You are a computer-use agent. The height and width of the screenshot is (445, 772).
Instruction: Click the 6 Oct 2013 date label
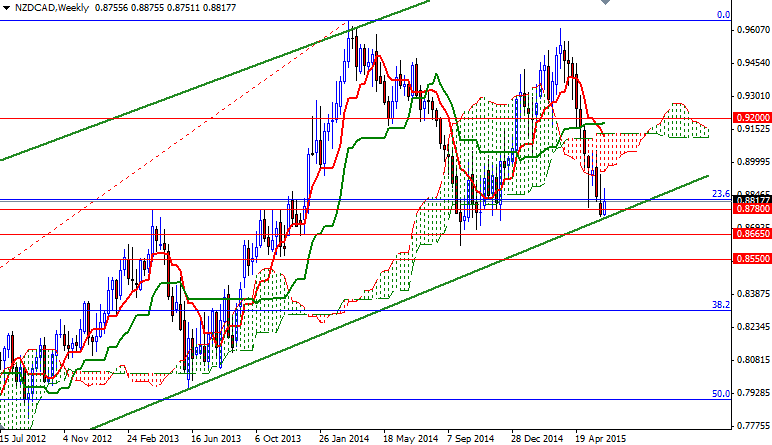278,438
